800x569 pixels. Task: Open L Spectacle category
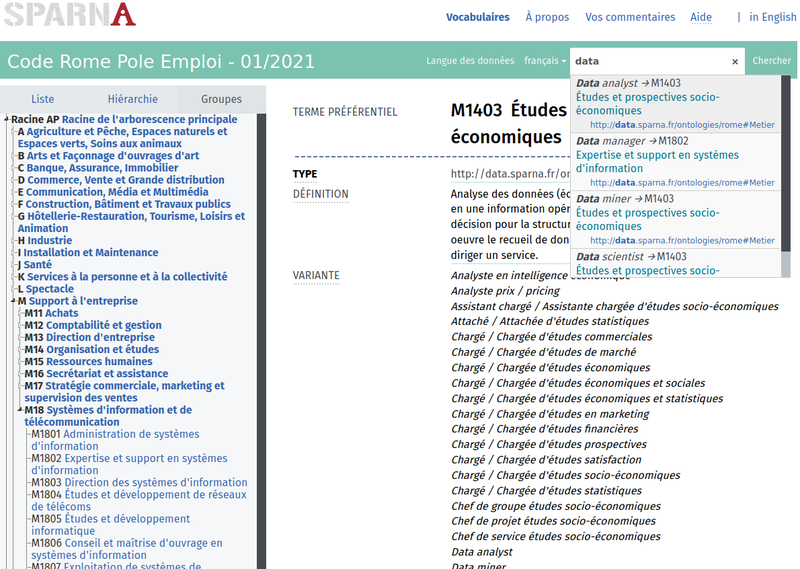(x=46, y=289)
